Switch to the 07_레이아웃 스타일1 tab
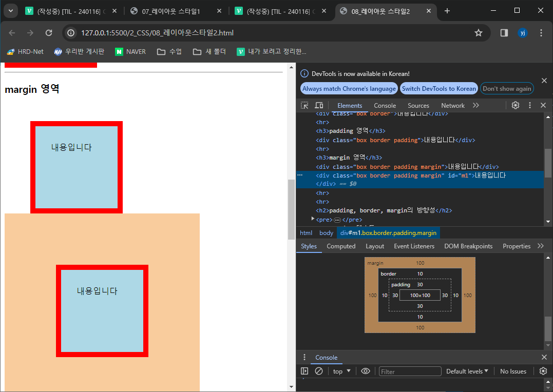Screen dimensions: 553x392 click(170, 11)
